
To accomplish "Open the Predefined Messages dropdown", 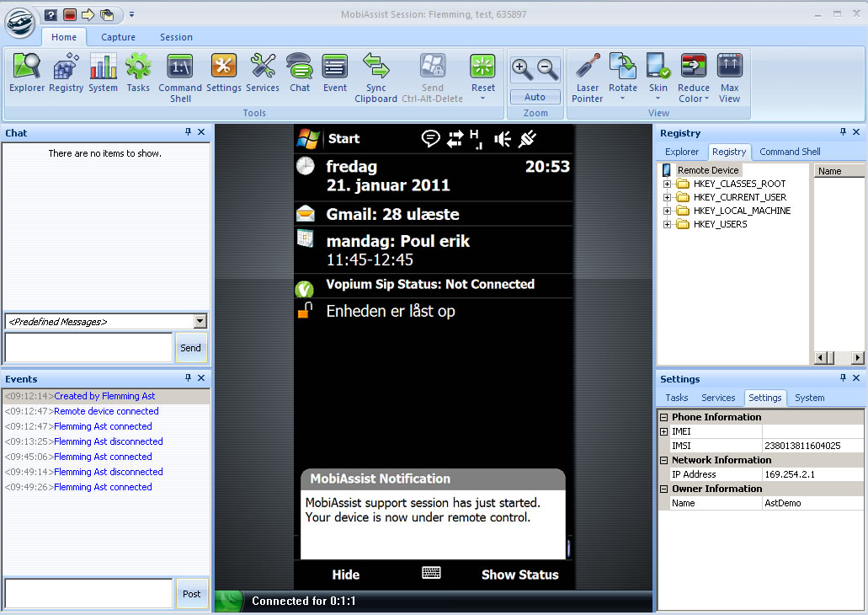I will click(200, 321).
